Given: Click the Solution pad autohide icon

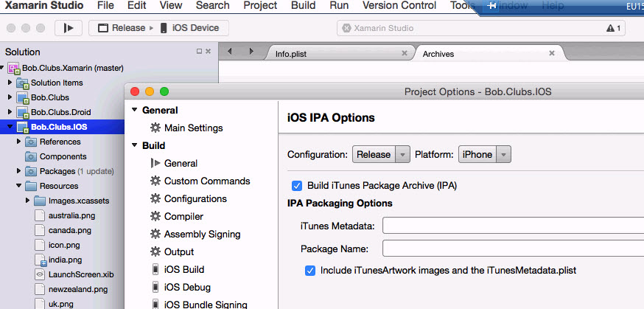Looking at the screenshot, I should pos(199,52).
